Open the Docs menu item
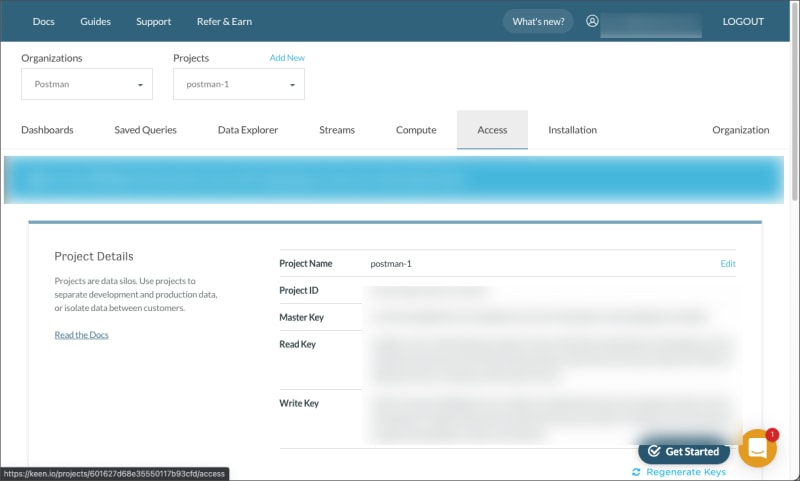The height and width of the screenshot is (481, 800). (43, 21)
